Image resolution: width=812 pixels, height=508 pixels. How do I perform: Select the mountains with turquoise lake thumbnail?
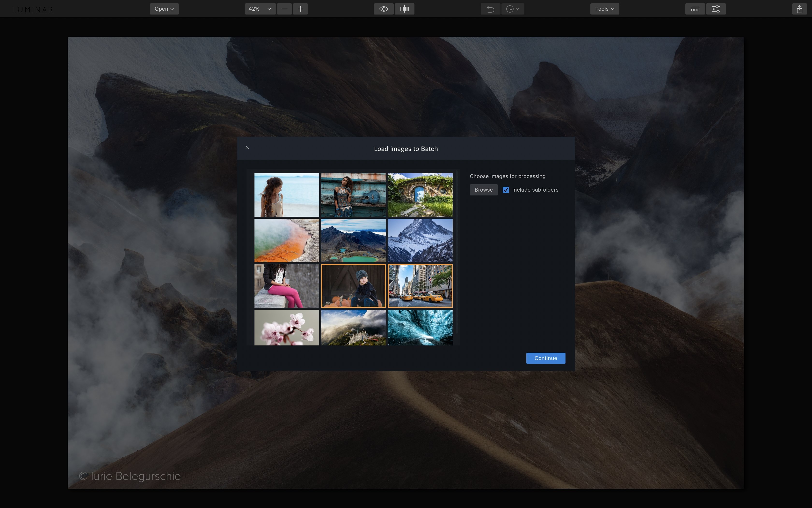353,240
